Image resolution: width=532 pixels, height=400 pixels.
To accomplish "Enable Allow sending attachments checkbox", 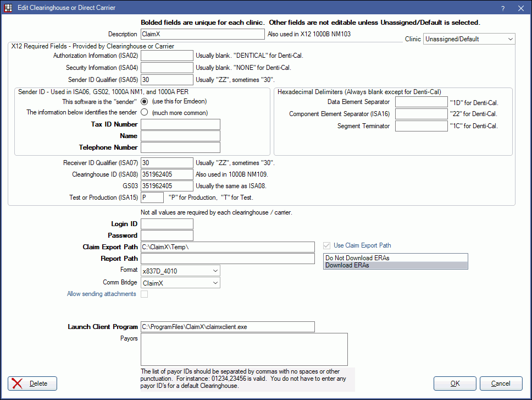I will click(145, 294).
